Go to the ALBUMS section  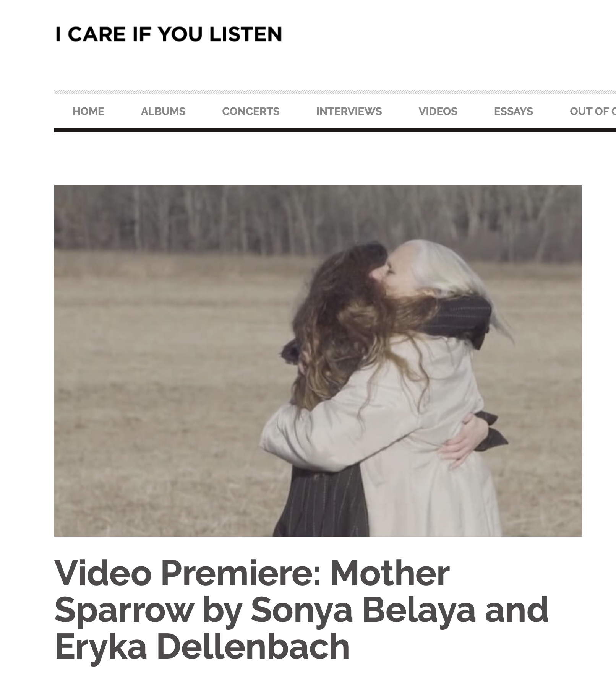163,111
